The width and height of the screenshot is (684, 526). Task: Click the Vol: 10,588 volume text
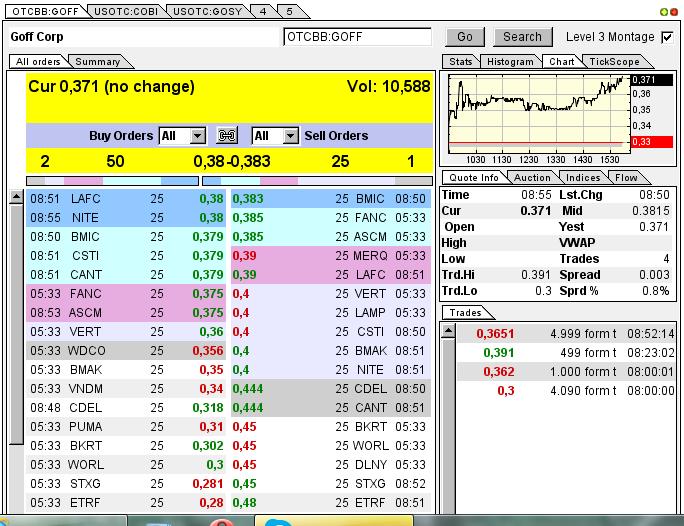388,86
